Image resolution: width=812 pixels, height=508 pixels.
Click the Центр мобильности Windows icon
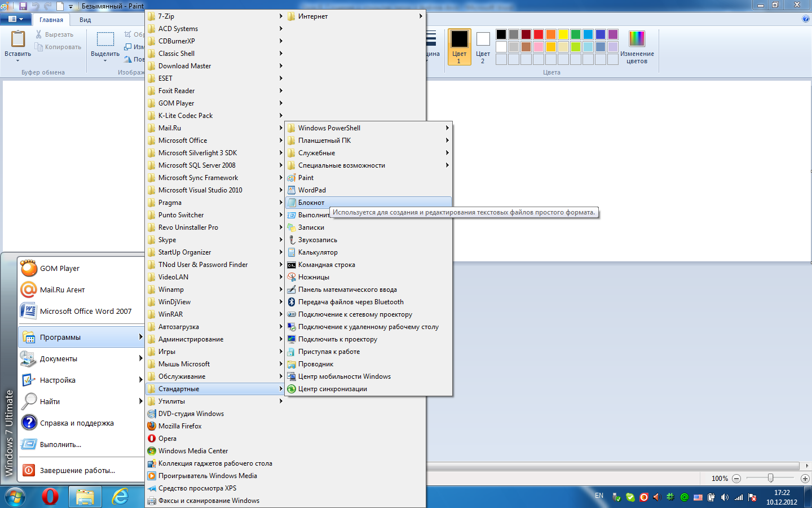292,376
